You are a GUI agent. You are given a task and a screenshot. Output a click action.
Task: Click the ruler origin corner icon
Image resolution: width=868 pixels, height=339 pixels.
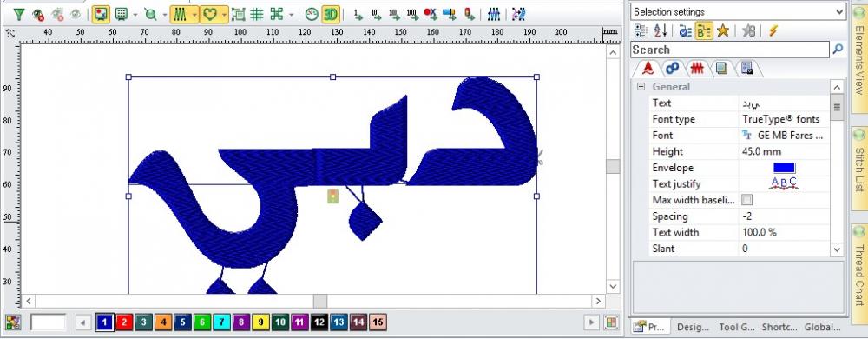tap(10, 34)
